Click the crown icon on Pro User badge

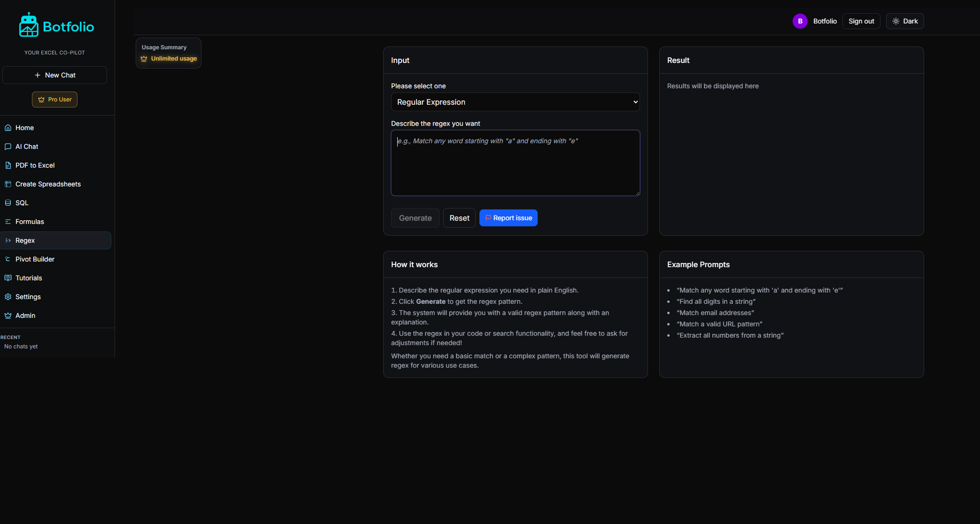(x=41, y=99)
